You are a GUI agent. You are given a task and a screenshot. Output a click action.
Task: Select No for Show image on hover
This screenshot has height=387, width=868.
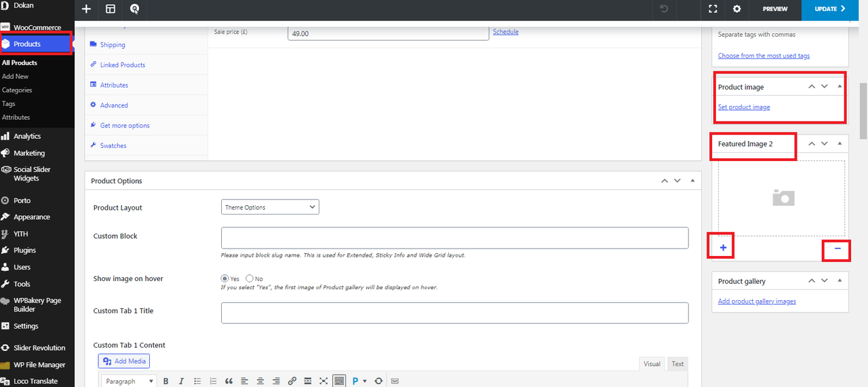250,278
